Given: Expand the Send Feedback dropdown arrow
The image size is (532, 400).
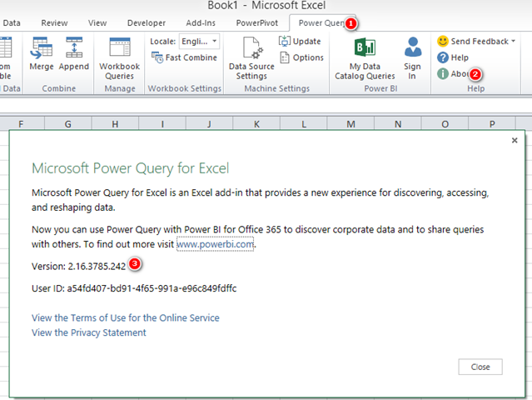Looking at the screenshot, I should coord(514,41).
